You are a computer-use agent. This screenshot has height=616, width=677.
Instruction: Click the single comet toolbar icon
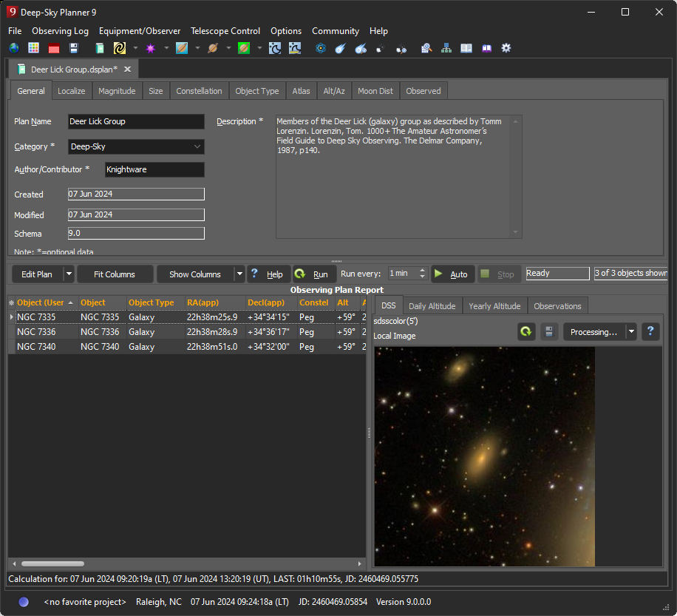(340, 48)
